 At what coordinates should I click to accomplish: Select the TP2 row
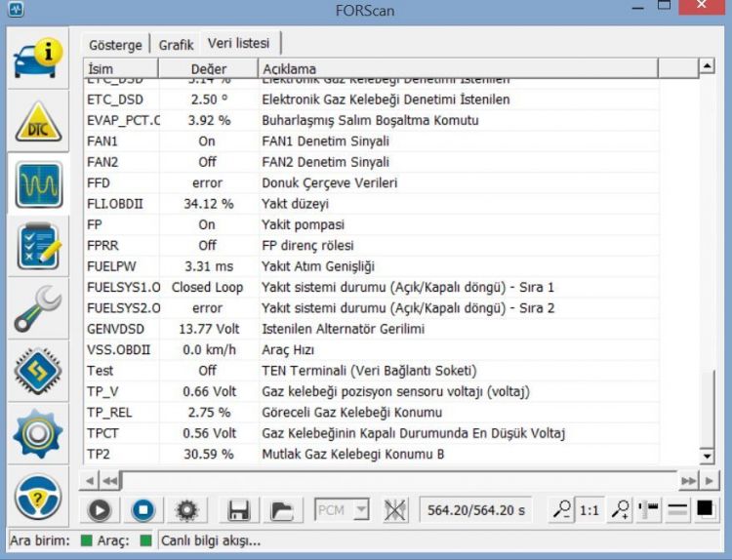[x=371, y=454]
